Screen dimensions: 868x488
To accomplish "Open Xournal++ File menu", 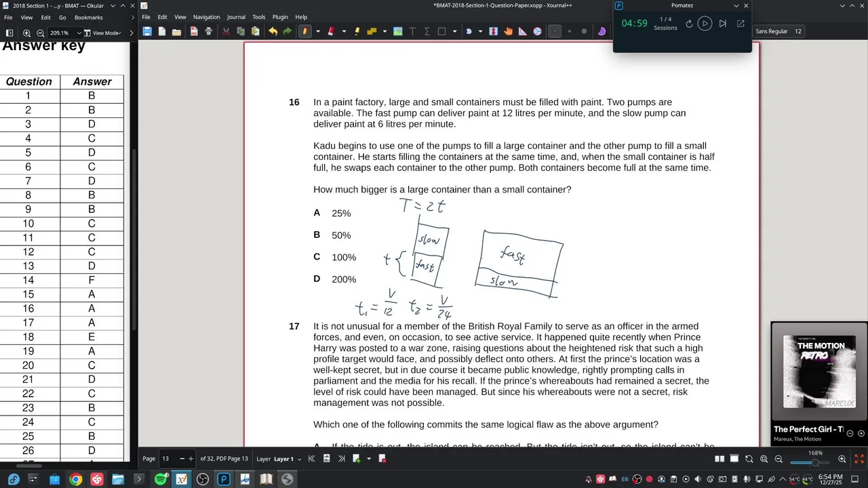I will point(146,17).
